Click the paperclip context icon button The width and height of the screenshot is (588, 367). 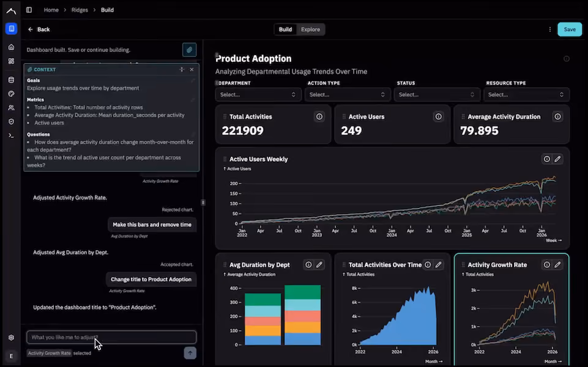pyautogui.click(x=190, y=50)
